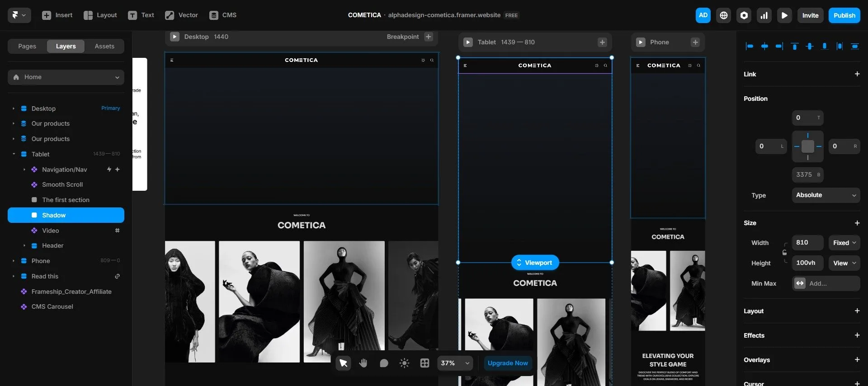Open the analytics bar chart icon
868x386 pixels.
pos(764,15)
